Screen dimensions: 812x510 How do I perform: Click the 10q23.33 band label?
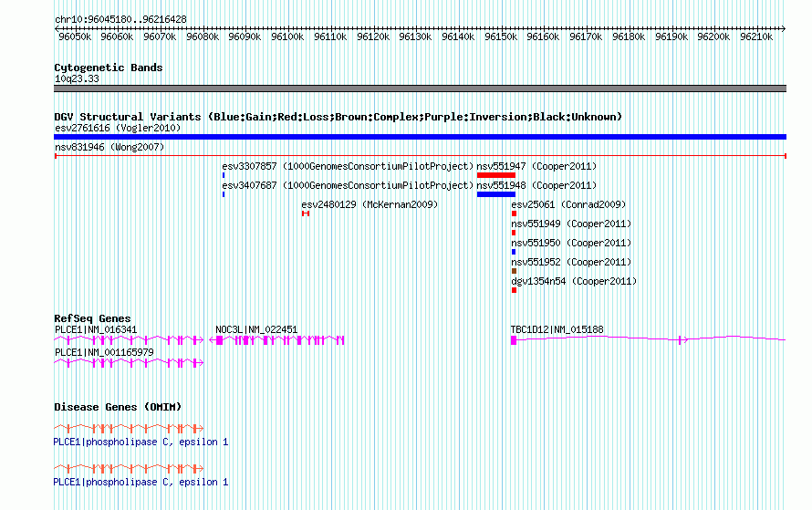[x=78, y=78]
